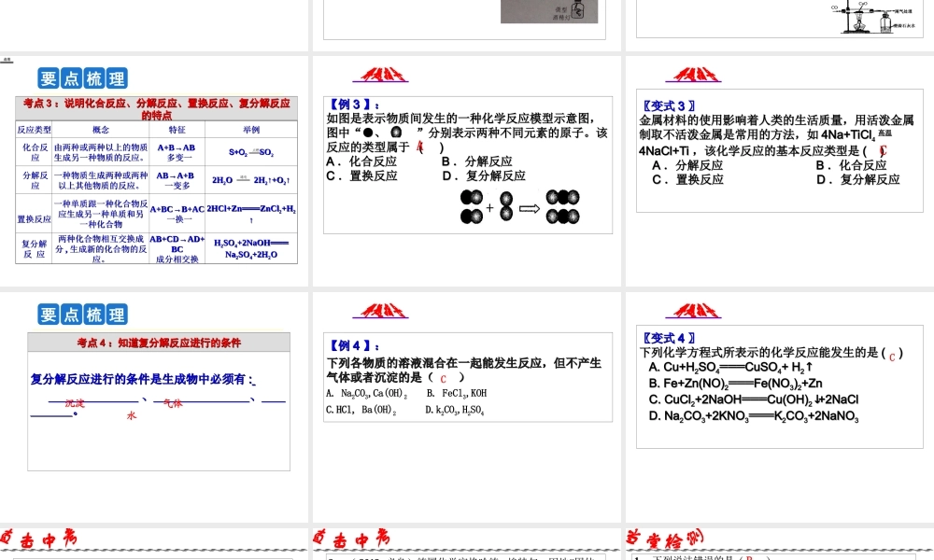934x560 pixels.
Task: Click the 概念 column header
Action: (101, 130)
